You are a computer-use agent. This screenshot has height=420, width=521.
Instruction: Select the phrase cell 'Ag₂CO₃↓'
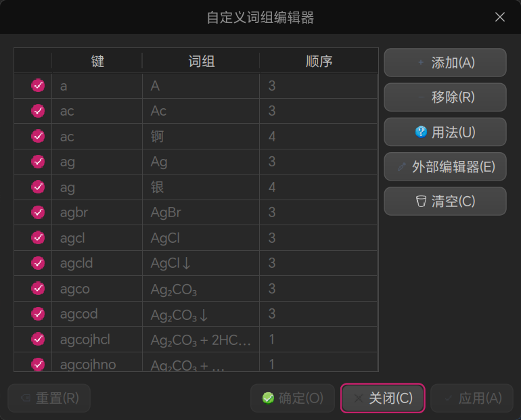201,314
